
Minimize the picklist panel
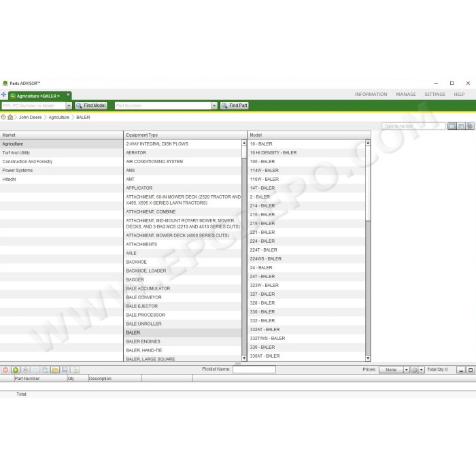461,370
